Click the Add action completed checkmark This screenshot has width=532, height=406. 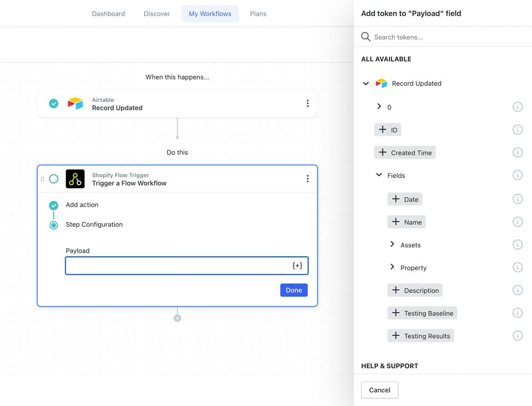click(54, 205)
